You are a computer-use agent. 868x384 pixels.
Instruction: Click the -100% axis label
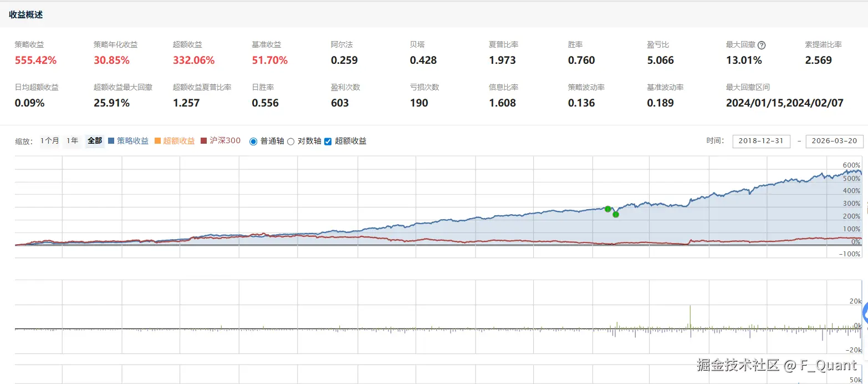pyautogui.click(x=850, y=254)
